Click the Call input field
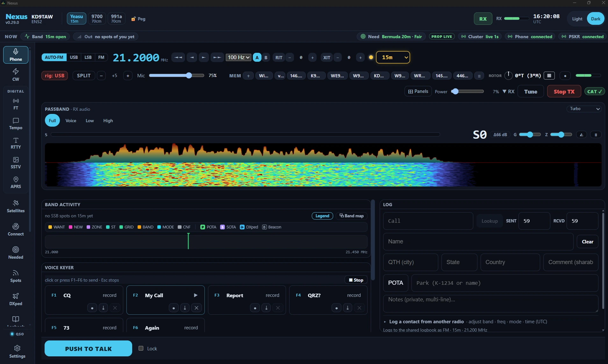The height and width of the screenshot is (364, 608). coord(428,221)
